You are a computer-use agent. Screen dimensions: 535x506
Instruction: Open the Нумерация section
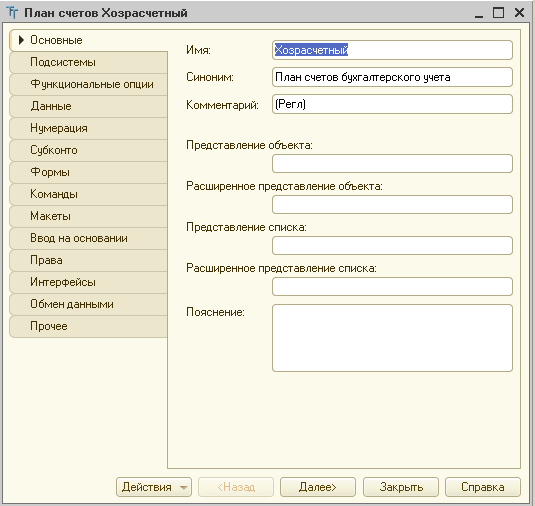point(88,128)
